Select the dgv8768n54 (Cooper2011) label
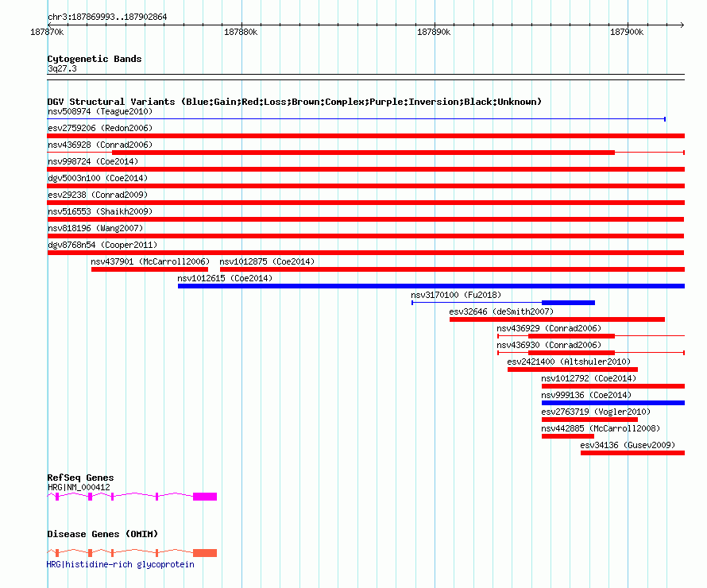Viewport: 707px width, 588px height. pyautogui.click(x=102, y=245)
